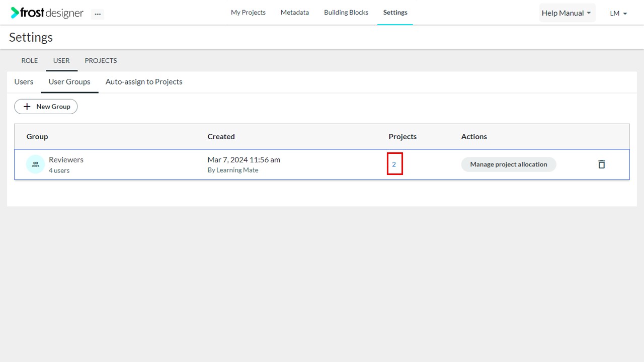This screenshot has height=362, width=644.
Task: Navigate to Building Blocks
Action: point(346,13)
